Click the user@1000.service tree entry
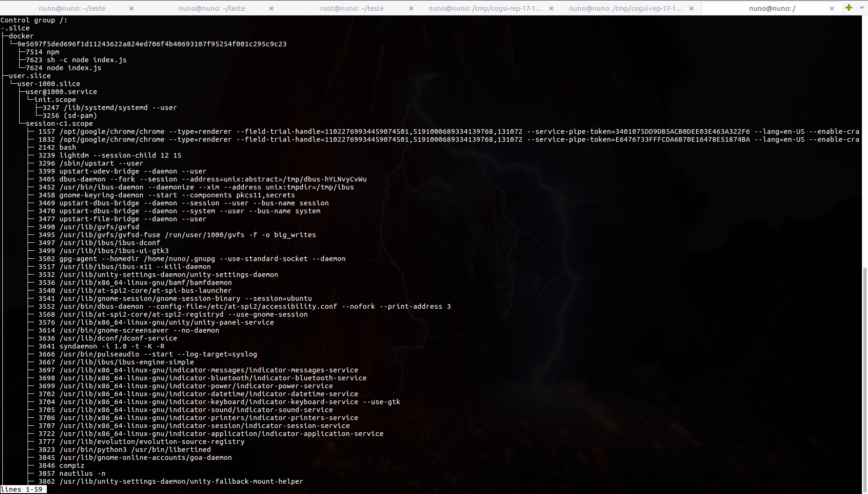868x494 pixels. point(61,92)
